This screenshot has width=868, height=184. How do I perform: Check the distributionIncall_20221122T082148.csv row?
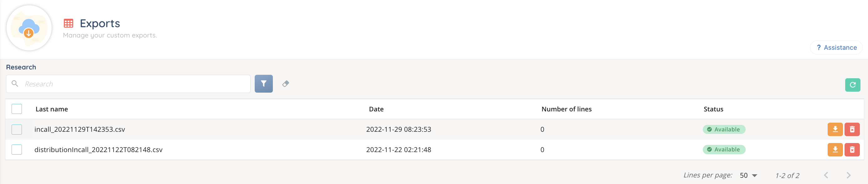[17, 150]
